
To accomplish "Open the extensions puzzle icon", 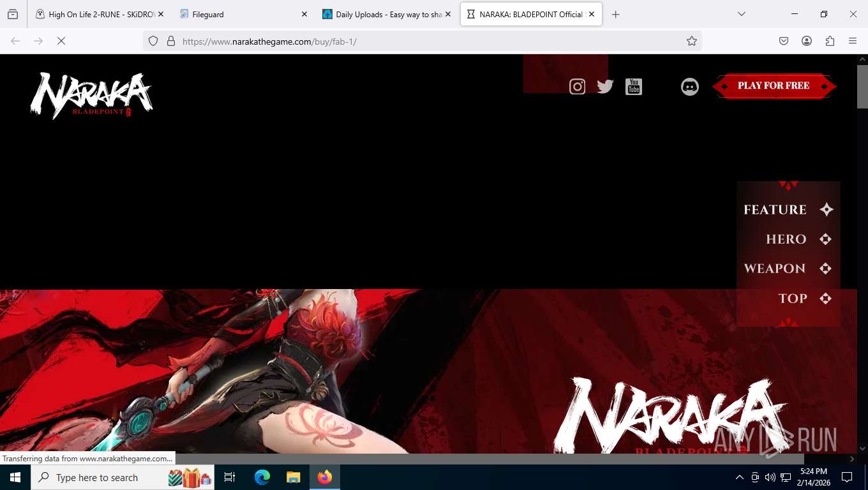I will pyautogui.click(x=830, y=41).
